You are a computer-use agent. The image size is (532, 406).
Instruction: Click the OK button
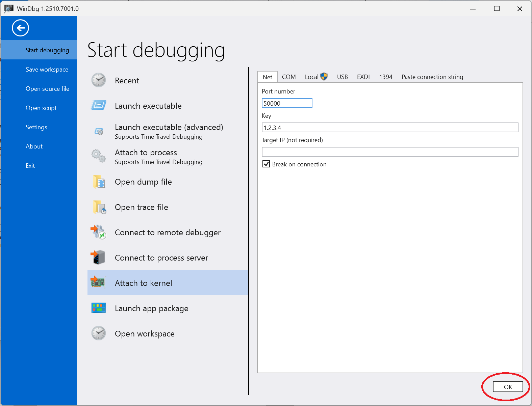click(x=508, y=387)
